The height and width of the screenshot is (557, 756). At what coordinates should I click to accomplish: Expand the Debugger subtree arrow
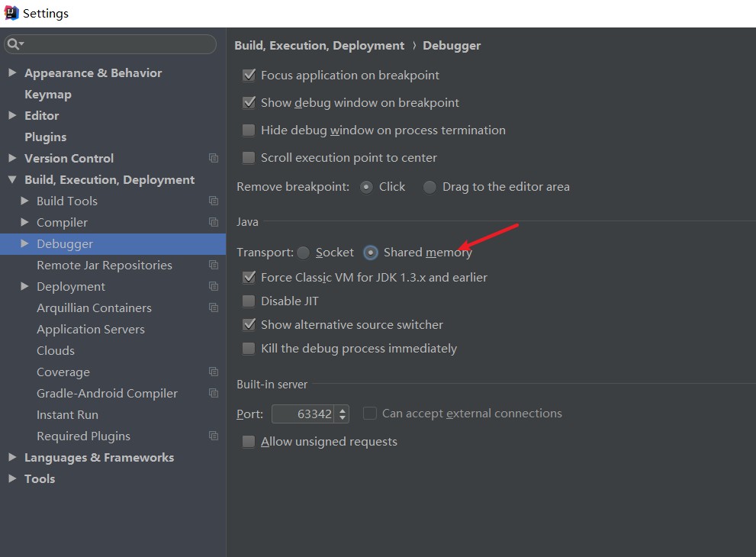[24, 243]
